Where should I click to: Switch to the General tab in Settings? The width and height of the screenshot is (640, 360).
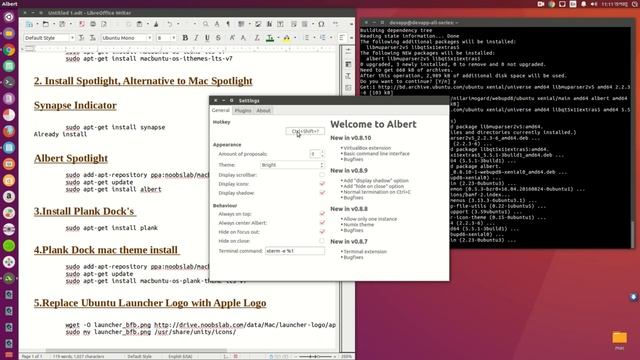point(220,110)
